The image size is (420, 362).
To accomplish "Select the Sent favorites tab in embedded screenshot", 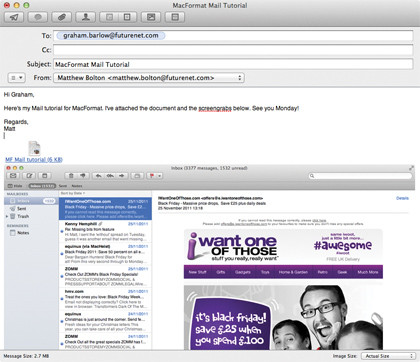I will [63, 186].
